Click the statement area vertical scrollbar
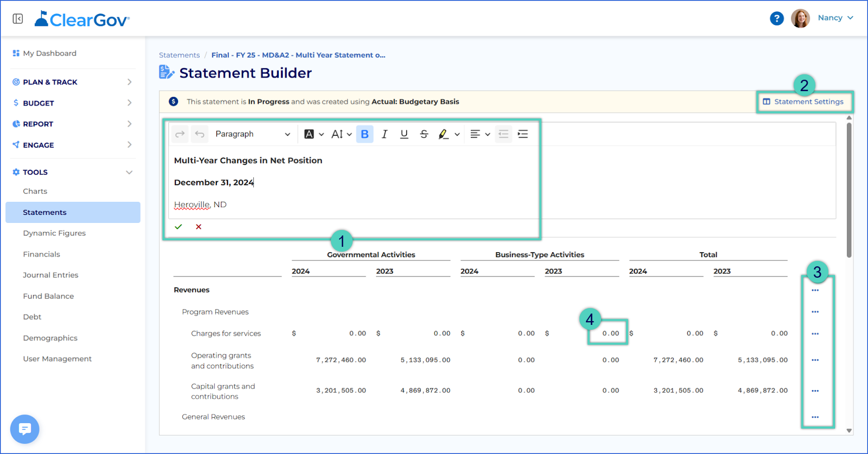Image resolution: width=868 pixels, height=454 pixels. click(849, 190)
